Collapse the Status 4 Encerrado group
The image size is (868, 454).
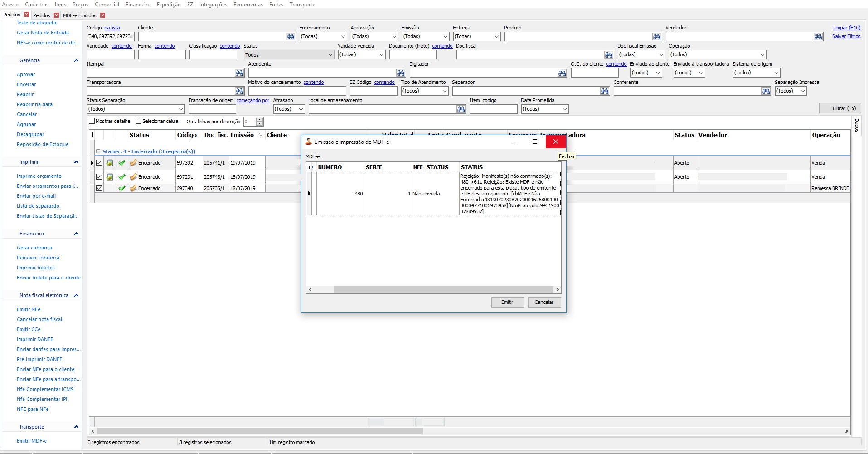tap(98, 151)
